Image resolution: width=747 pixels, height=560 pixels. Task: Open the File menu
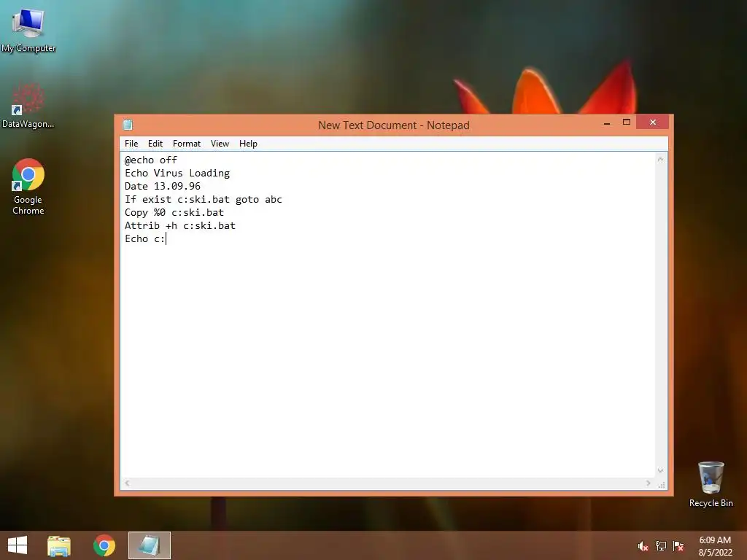tap(131, 144)
